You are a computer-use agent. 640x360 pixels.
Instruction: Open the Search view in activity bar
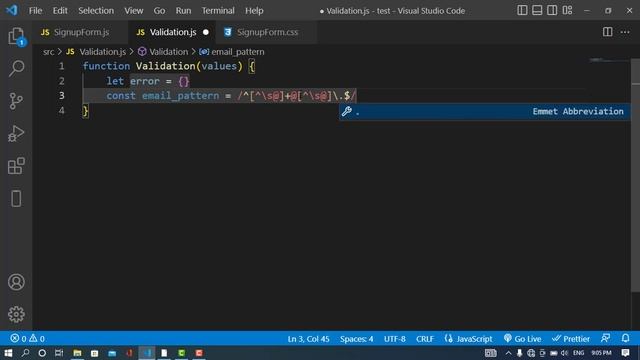[16, 68]
